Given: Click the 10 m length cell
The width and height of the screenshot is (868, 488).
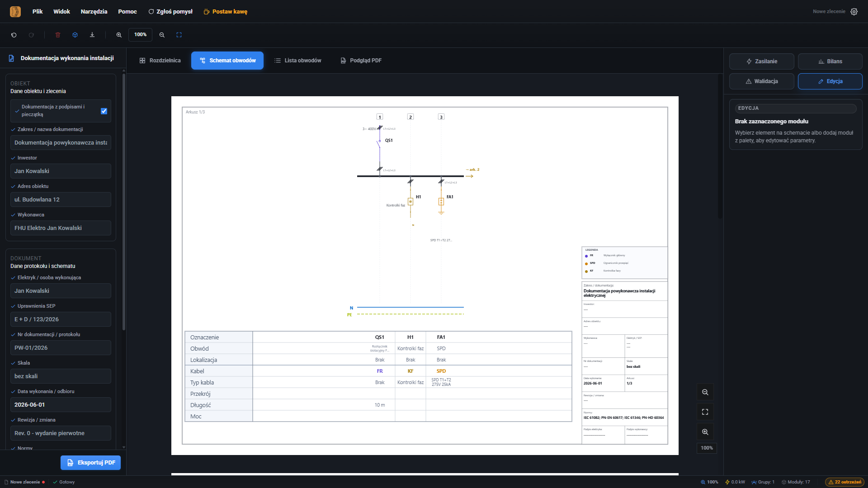Looking at the screenshot, I should pyautogui.click(x=380, y=405).
